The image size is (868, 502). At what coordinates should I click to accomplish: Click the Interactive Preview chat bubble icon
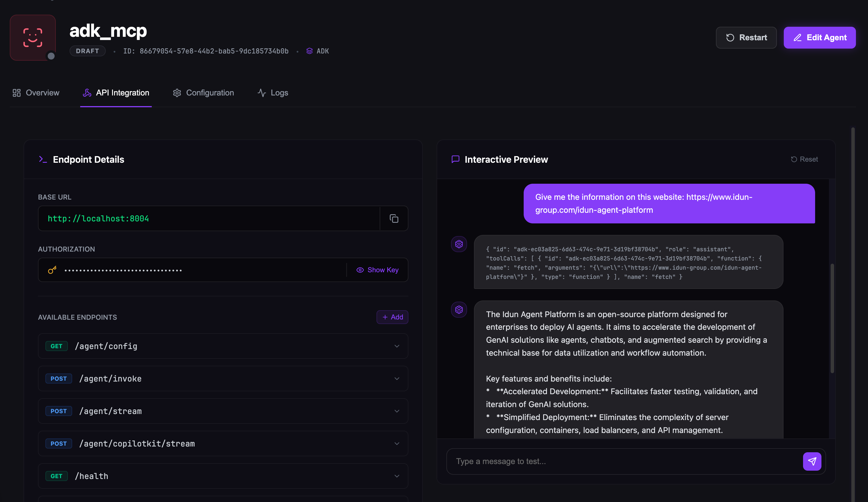[455, 159]
